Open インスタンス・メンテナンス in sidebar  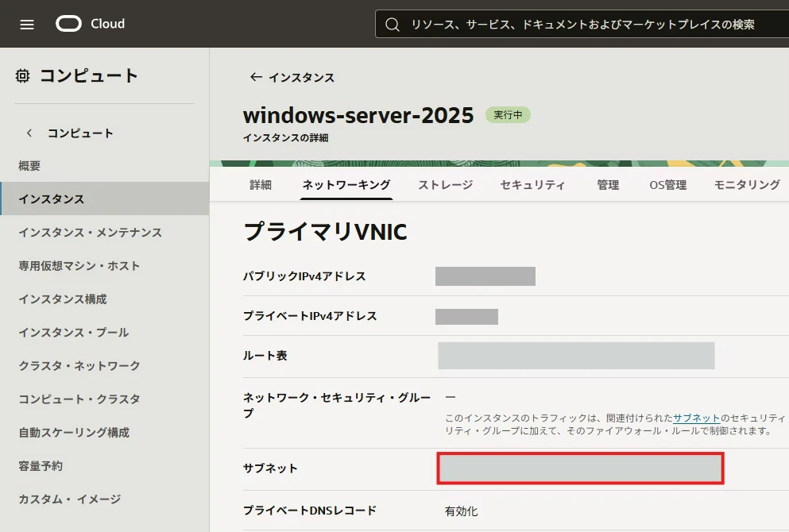pyautogui.click(x=91, y=233)
